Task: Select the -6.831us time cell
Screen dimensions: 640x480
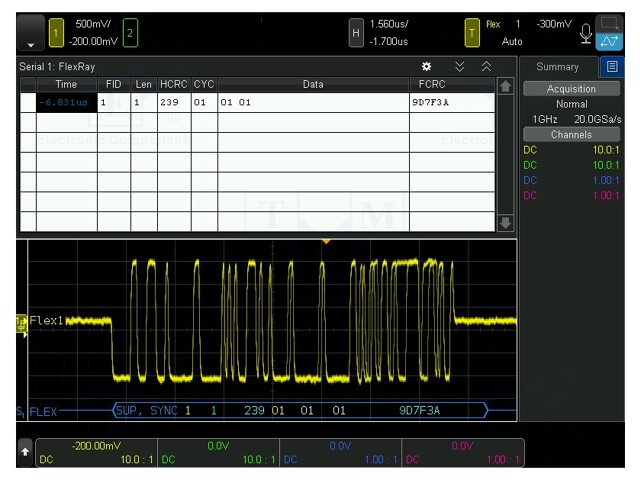Action: pos(67,102)
